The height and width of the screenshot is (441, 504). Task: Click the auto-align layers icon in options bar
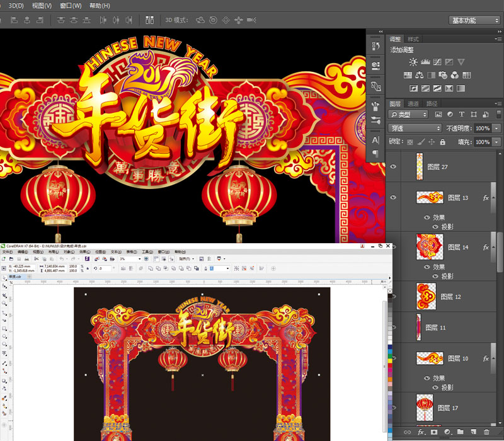(149, 20)
